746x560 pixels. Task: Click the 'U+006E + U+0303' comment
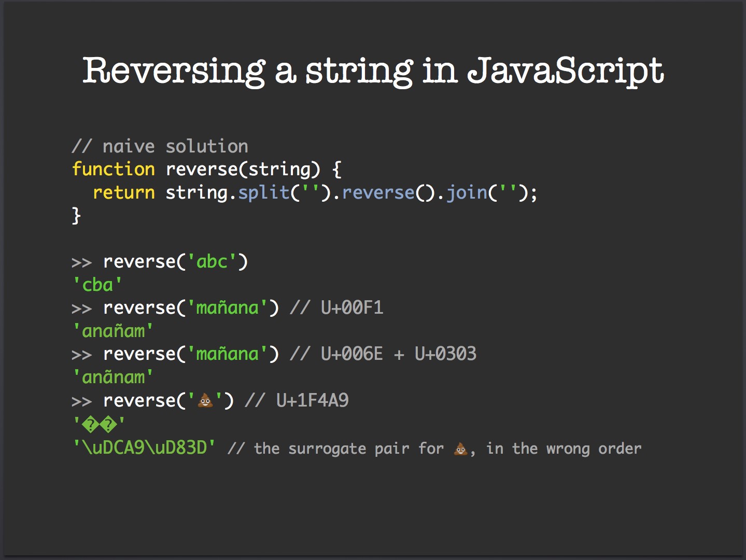tap(399, 354)
